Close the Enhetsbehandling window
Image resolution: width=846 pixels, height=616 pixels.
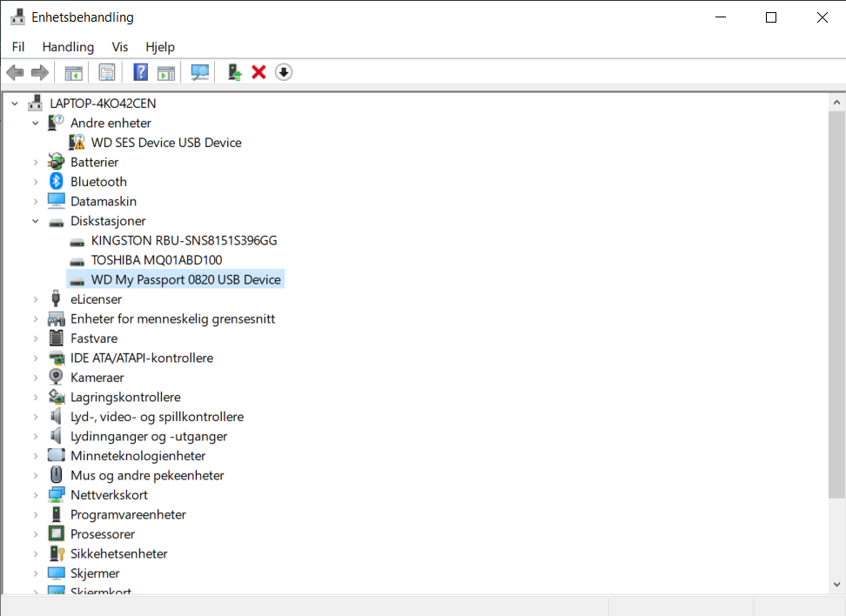pos(822,17)
